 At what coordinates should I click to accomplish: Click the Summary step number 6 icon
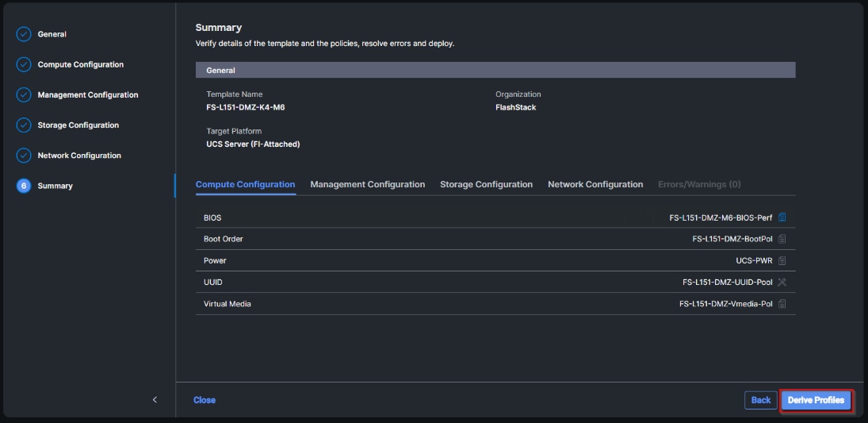(x=24, y=186)
